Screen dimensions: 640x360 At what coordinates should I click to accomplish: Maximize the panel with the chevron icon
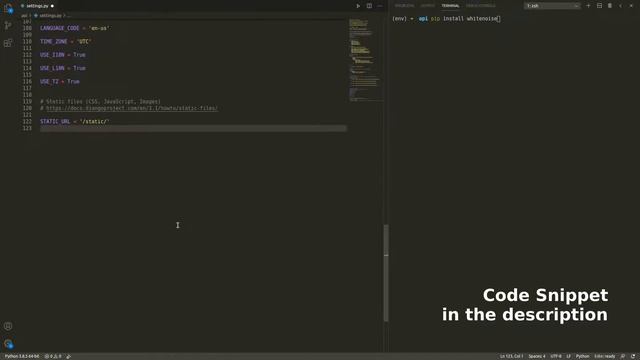(620, 6)
